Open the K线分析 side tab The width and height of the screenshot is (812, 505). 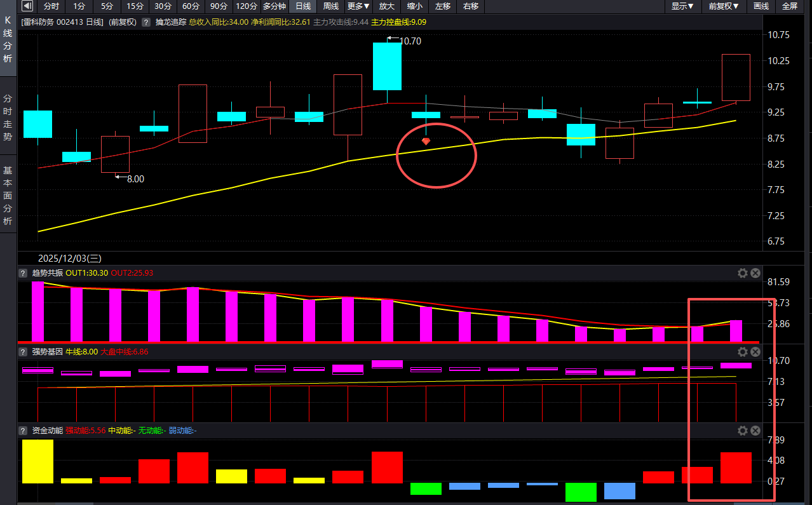8,39
